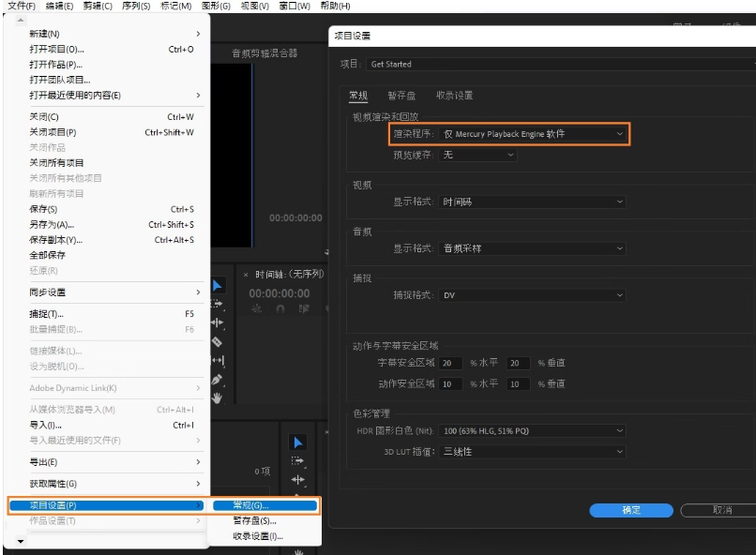Select the Hand tool below the Pen tool
756x555 pixels.
pyautogui.click(x=218, y=397)
